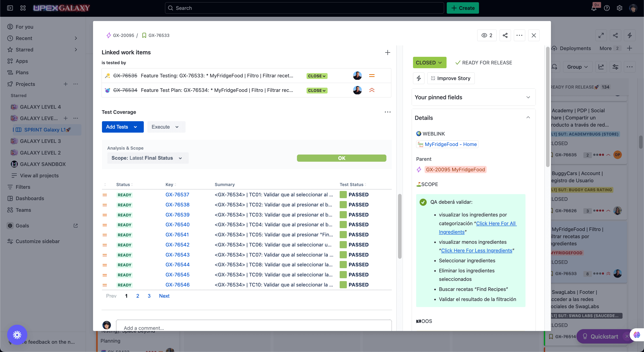The width and height of the screenshot is (644, 352).
Task: Collapse the Details section
Action: pos(528,117)
